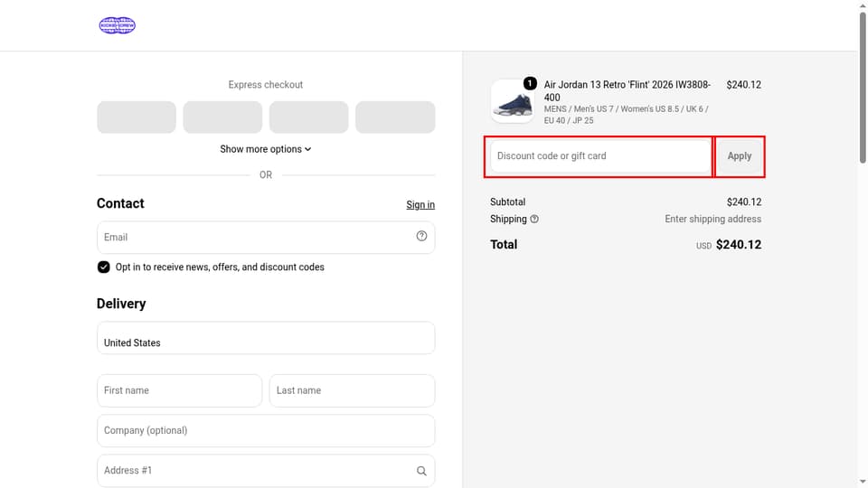This screenshot has height=488, width=868.
Task: Click the Total amount USD $240.12
Action: 729,245
